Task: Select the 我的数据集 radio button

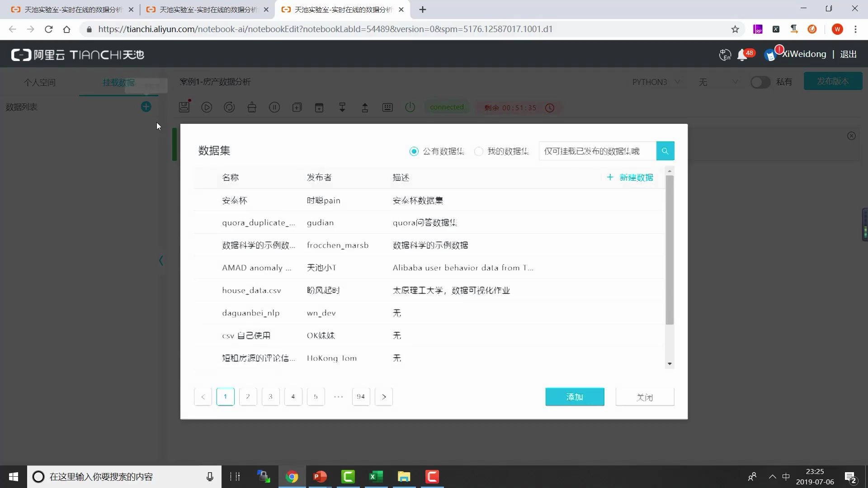Action: [x=478, y=151]
